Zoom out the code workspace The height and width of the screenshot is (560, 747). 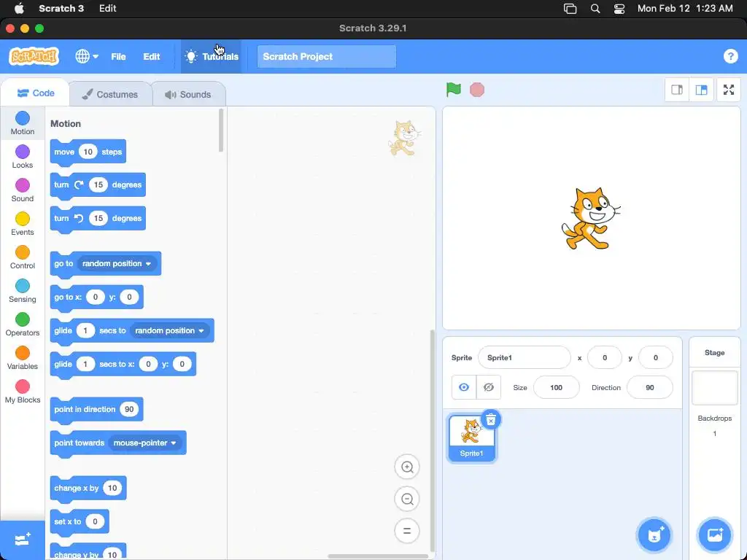[407, 499]
